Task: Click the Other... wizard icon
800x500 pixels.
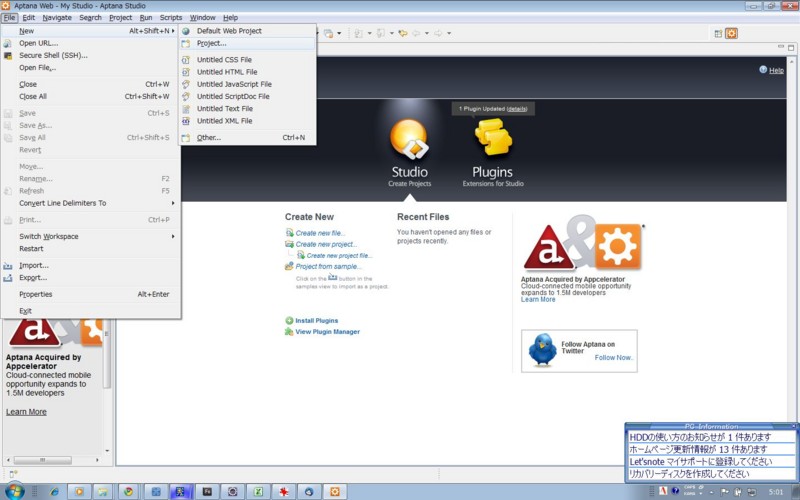Action: [x=186, y=138]
